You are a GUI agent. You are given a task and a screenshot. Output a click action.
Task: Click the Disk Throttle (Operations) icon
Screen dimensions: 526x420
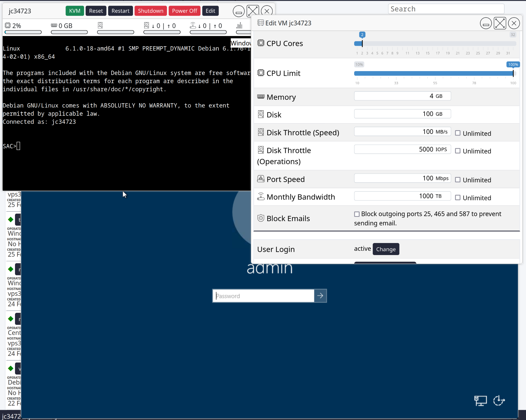[x=261, y=150]
